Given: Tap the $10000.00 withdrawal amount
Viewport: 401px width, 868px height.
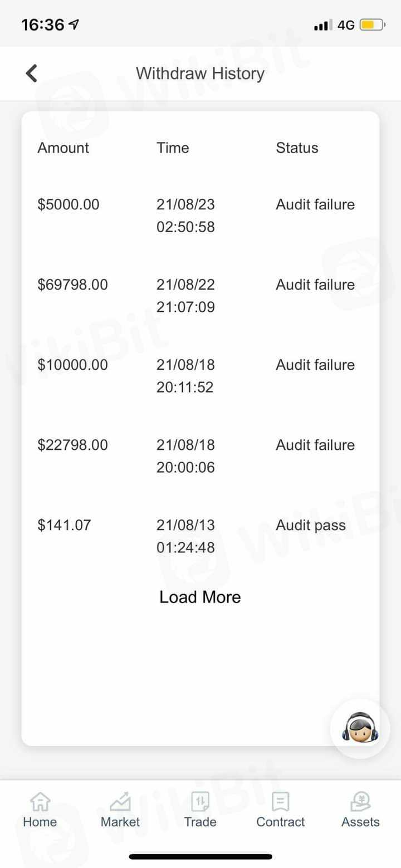Looking at the screenshot, I should [x=72, y=365].
